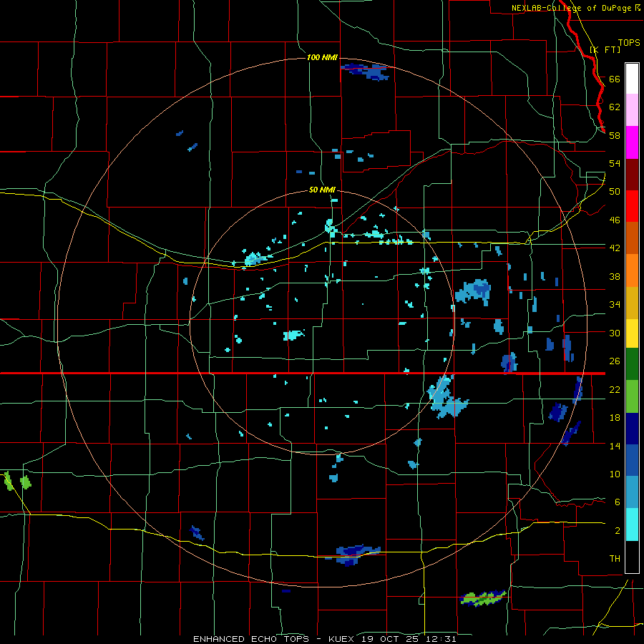Click the 12:31 time stamp
The width and height of the screenshot is (644, 644).
point(441,639)
